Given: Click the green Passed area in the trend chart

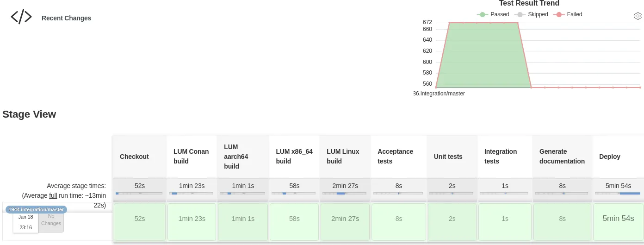Looking at the screenshot, I should [483, 56].
